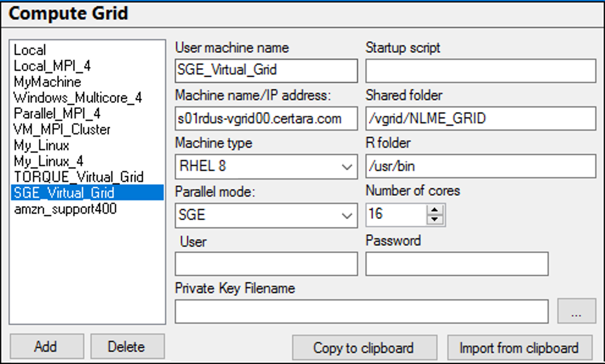The height and width of the screenshot is (364, 605).
Task: Click the User input field
Action: click(266, 264)
